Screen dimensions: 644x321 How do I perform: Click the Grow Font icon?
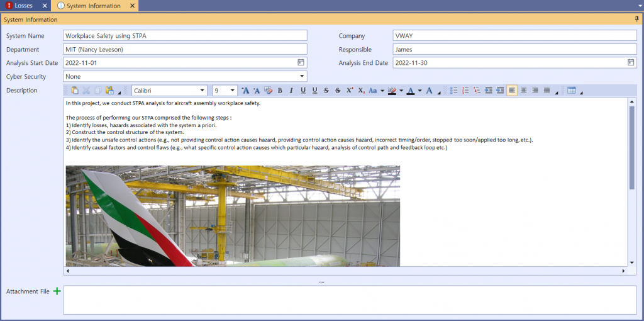coord(245,91)
